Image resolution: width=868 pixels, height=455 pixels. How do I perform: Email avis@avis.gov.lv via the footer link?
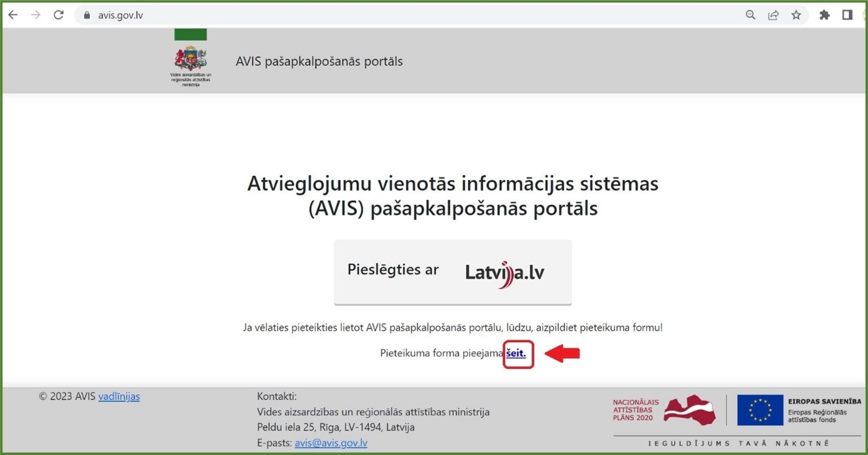point(331,443)
